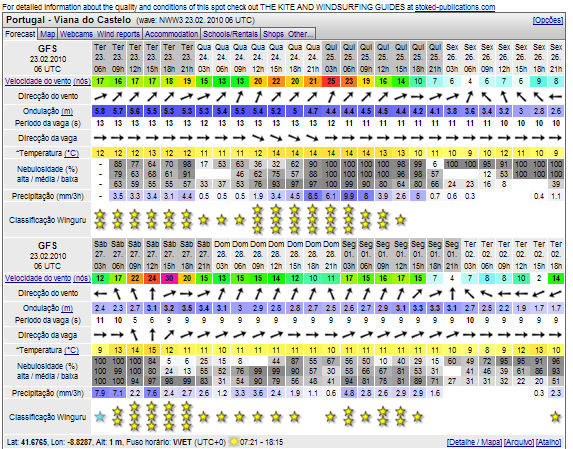573x449 pixels.
Task: Open the Detalhe / Mapa link
Action: 474,442
